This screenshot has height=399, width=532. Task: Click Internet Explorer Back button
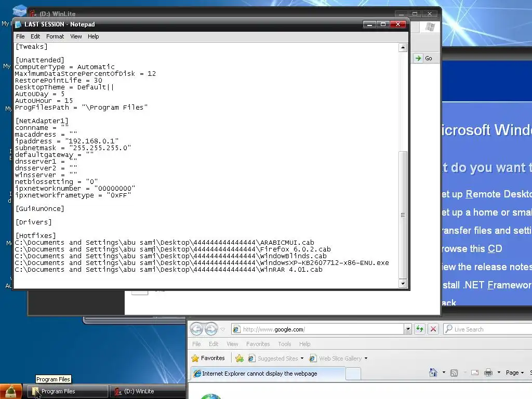click(x=196, y=329)
